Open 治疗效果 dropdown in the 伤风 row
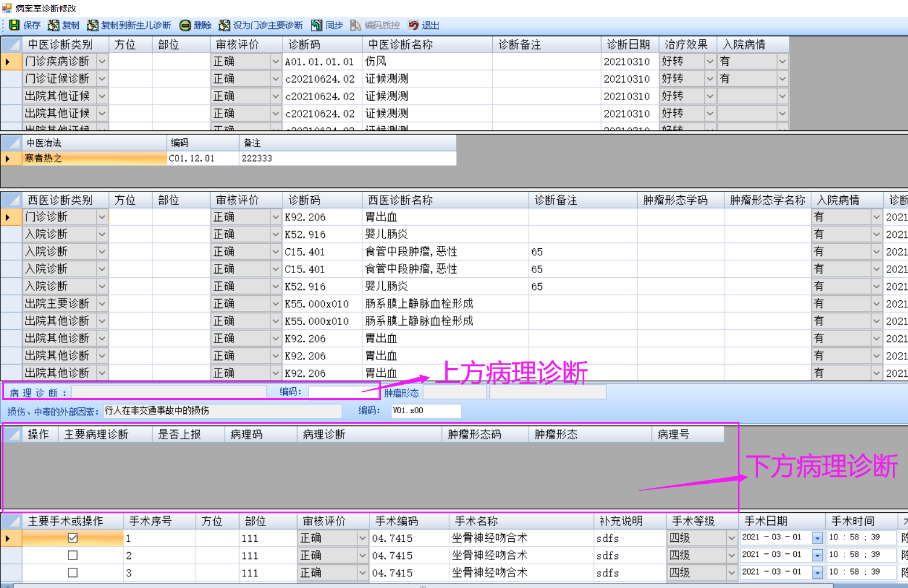Screen dimensions: 908x588 [x=710, y=61]
